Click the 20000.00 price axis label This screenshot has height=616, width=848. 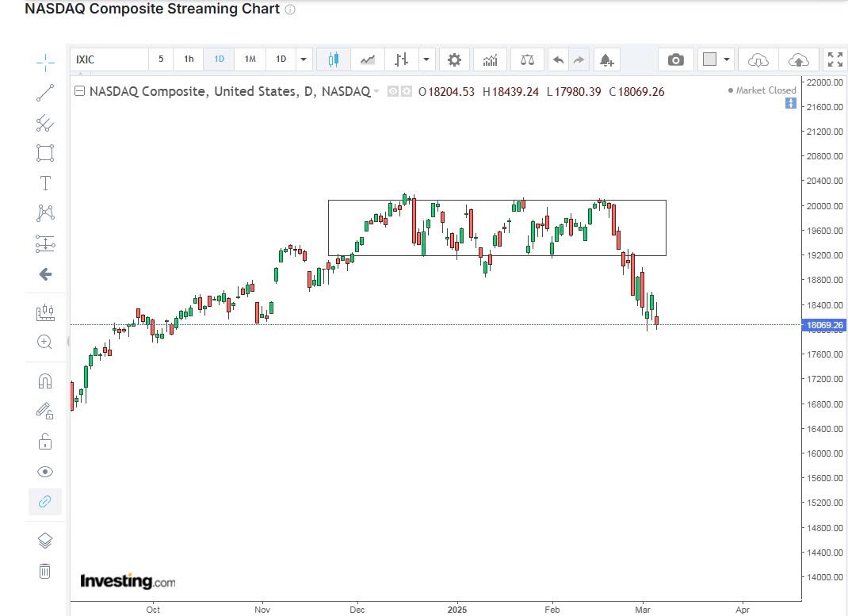click(x=824, y=206)
